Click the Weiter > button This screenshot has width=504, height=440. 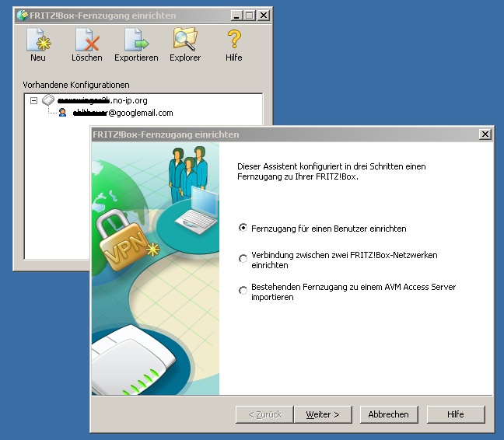[323, 414]
